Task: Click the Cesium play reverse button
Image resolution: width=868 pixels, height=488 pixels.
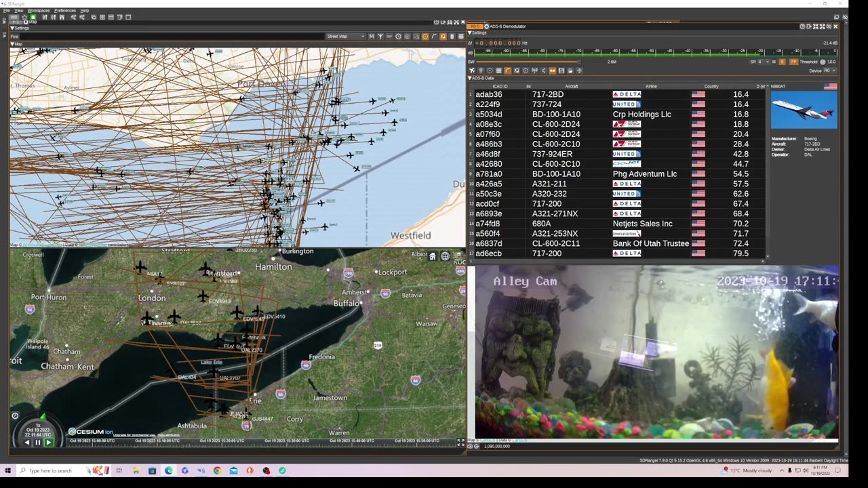Action: (x=26, y=443)
